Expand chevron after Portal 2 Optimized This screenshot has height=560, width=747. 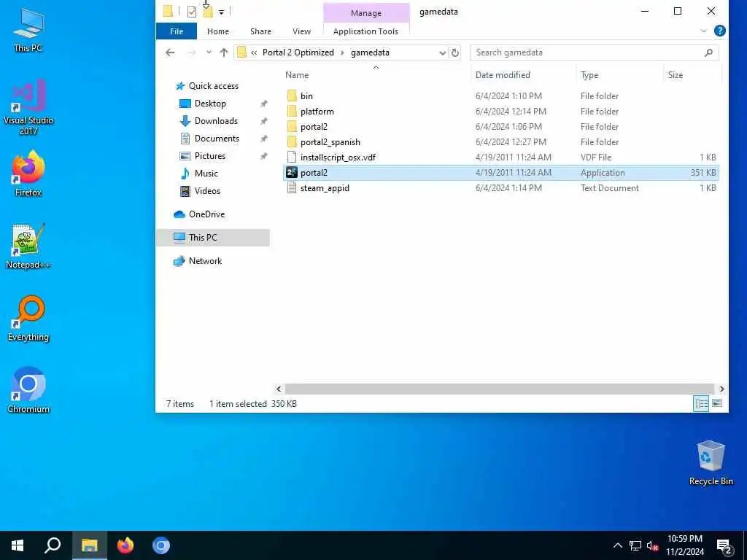pos(342,52)
